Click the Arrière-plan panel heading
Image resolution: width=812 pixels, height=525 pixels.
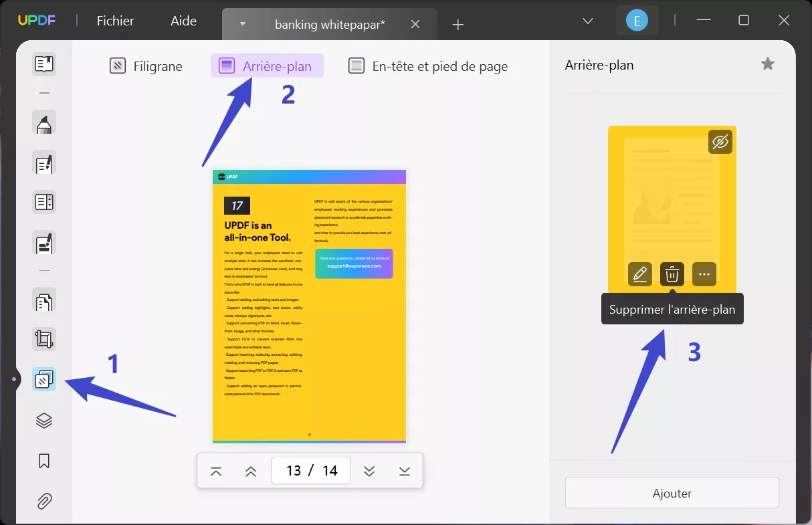599,65
